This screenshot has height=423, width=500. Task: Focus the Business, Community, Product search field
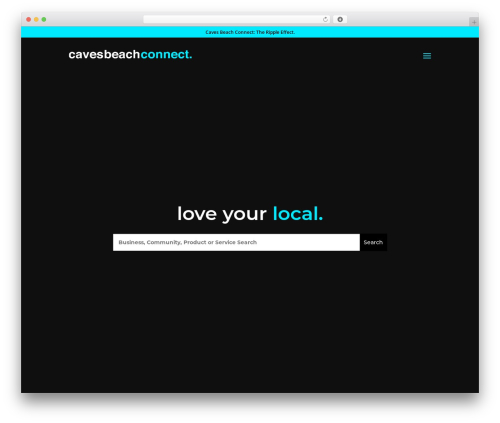(236, 242)
